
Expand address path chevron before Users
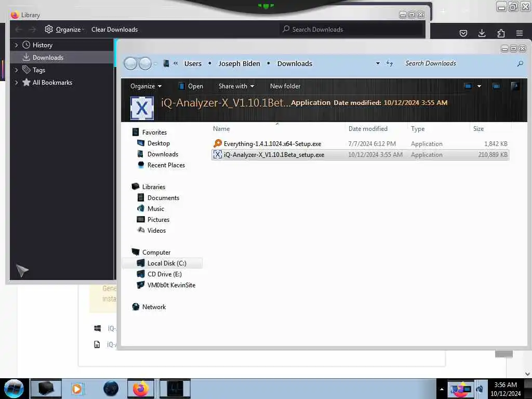tap(176, 63)
